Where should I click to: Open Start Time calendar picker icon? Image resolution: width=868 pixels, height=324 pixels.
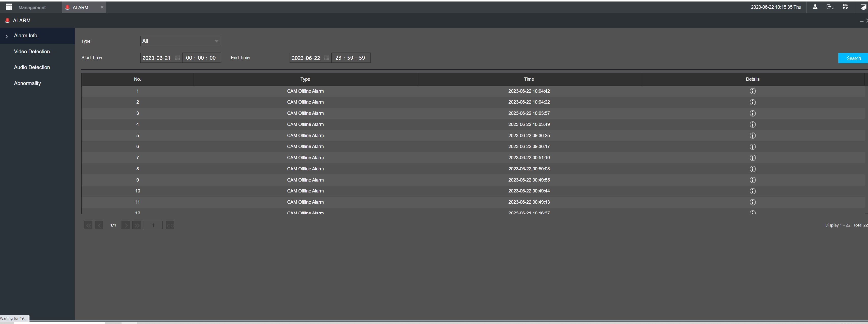click(177, 58)
